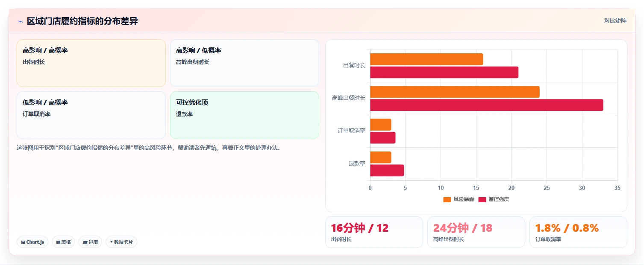The width and height of the screenshot is (644, 265).
Task: Click 高峰出餐时长 text in 高影响 / 低概率 card
Action: [x=193, y=62]
